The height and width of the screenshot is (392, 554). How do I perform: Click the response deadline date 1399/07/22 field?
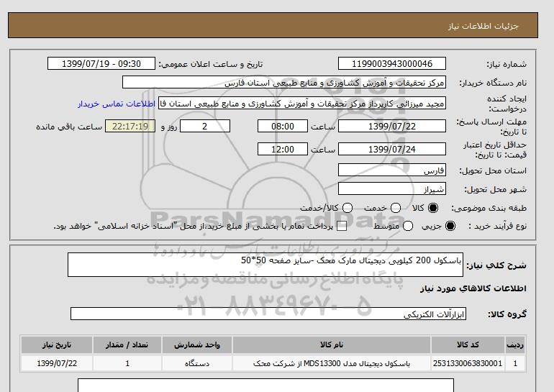[x=392, y=126]
